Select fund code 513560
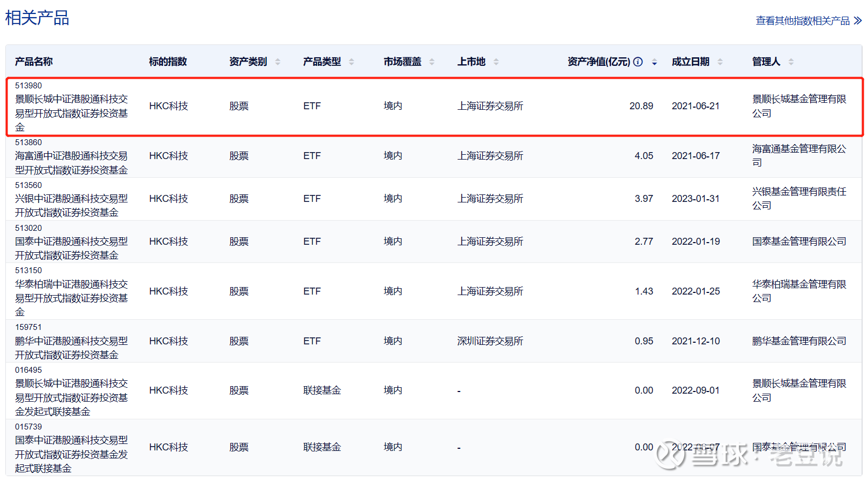The width and height of the screenshot is (868, 482). [x=28, y=185]
